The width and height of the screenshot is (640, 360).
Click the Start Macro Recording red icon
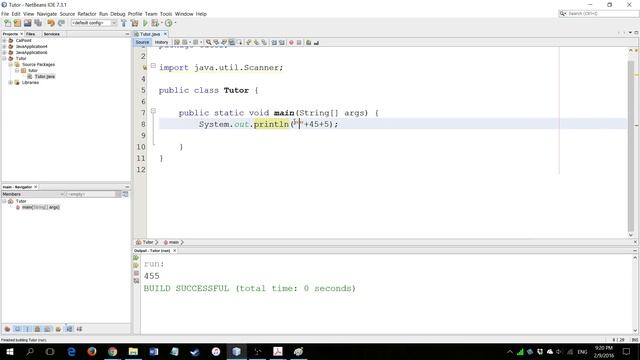tap(291, 42)
